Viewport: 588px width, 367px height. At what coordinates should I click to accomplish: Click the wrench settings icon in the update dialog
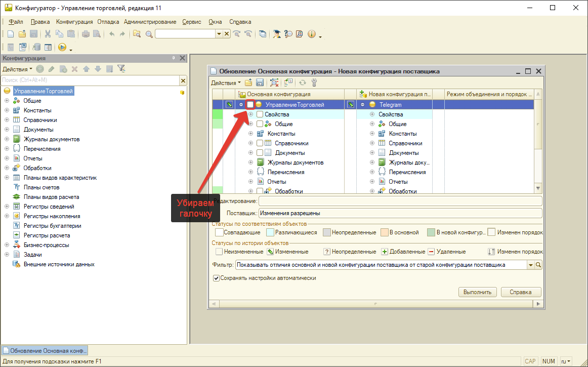point(314,83)
